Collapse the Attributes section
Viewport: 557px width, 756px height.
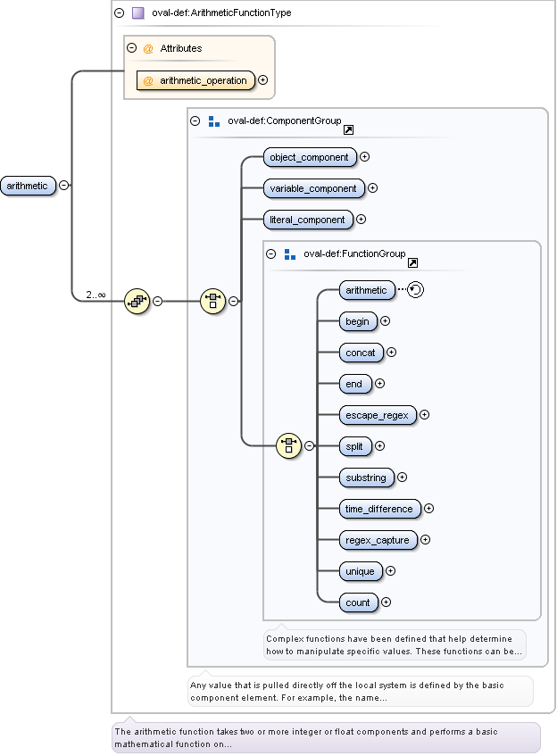pyautogui.click(x=131, y=48)
